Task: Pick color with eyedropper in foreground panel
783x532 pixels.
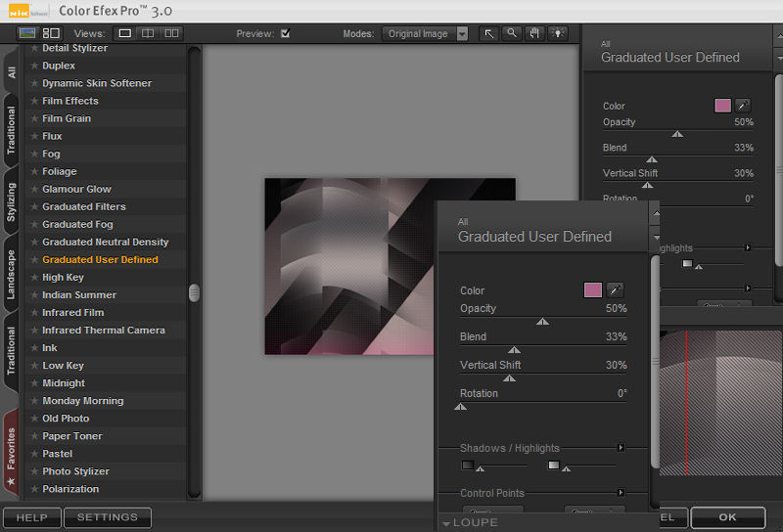Action: [x=616, y=289]
